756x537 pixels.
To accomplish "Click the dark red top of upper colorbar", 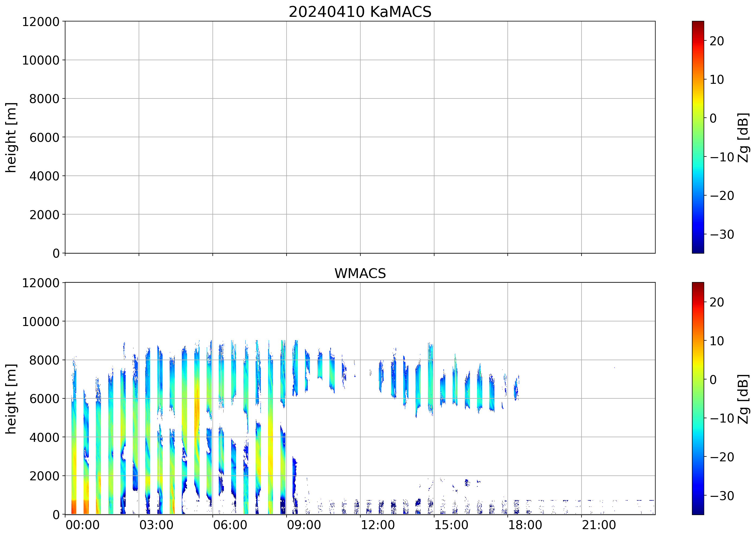I will pos(698,24).
